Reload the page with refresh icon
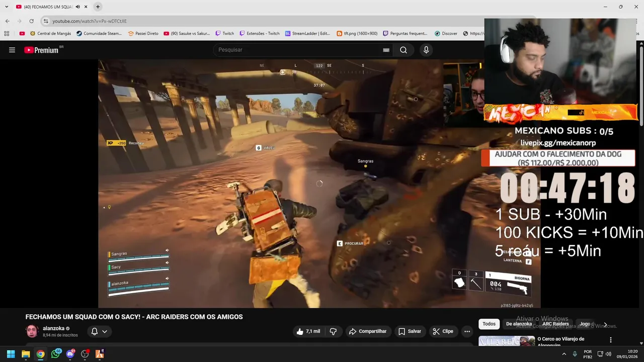This screenshot has width=644, height=362. click(x=31, y=21)
